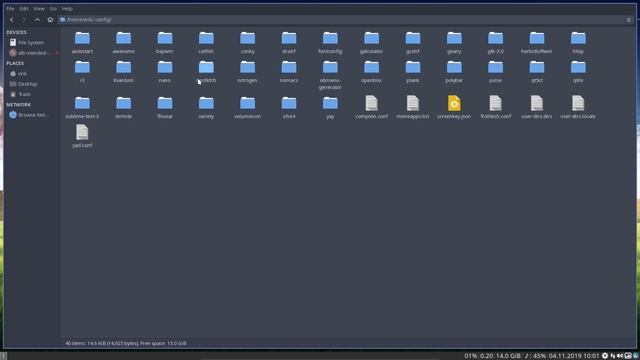Select the user-dirs.locale file

[578, 107]
